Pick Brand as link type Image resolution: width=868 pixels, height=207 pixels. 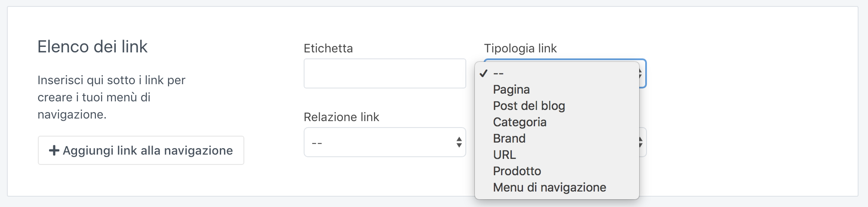coord(509,138)
